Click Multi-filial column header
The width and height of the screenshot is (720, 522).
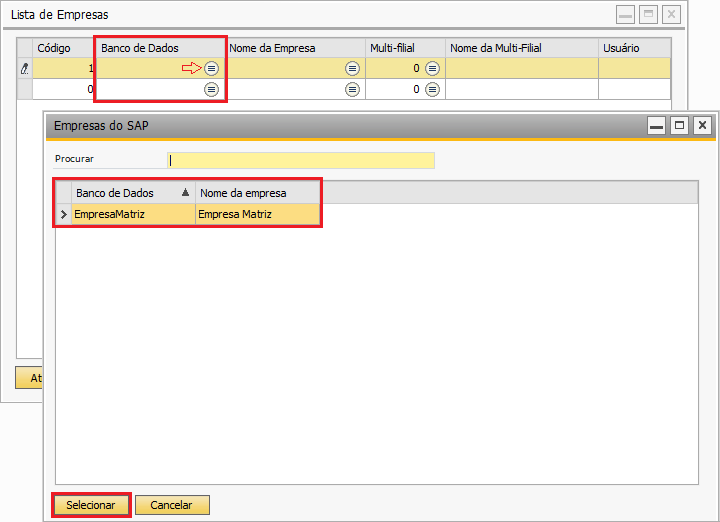coord(405,48)
